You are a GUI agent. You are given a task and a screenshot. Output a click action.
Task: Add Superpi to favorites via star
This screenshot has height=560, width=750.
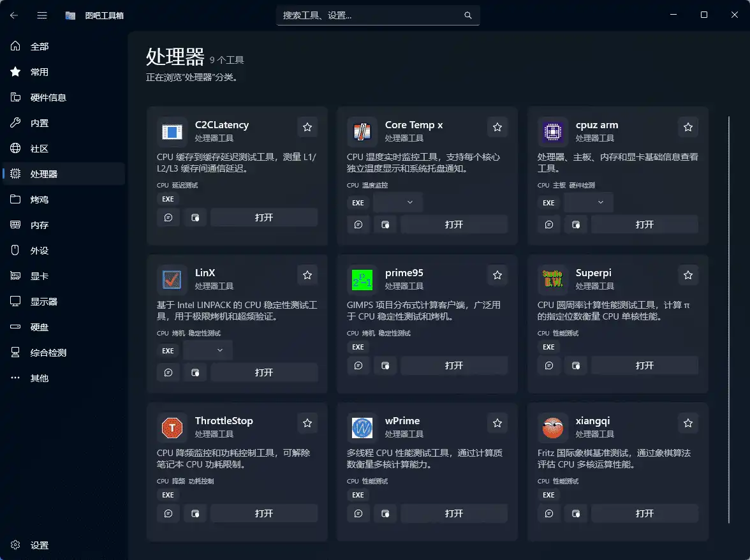coord(687,275)
